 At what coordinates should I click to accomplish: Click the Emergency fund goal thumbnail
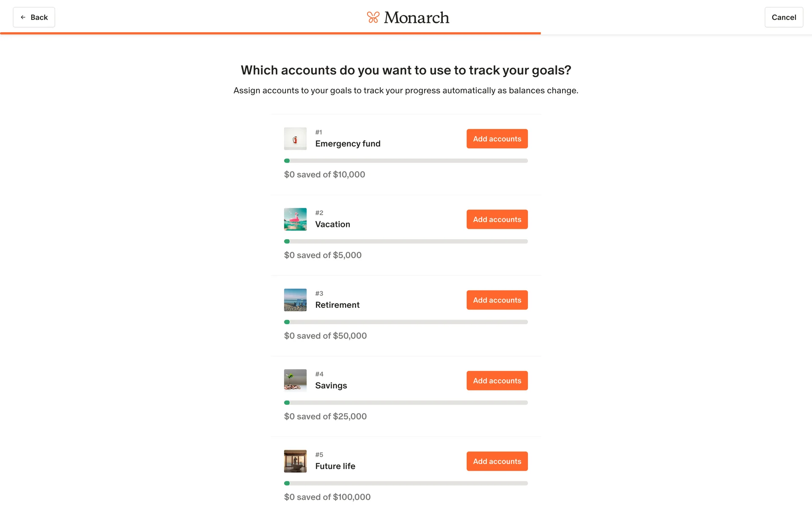[295, 139]
